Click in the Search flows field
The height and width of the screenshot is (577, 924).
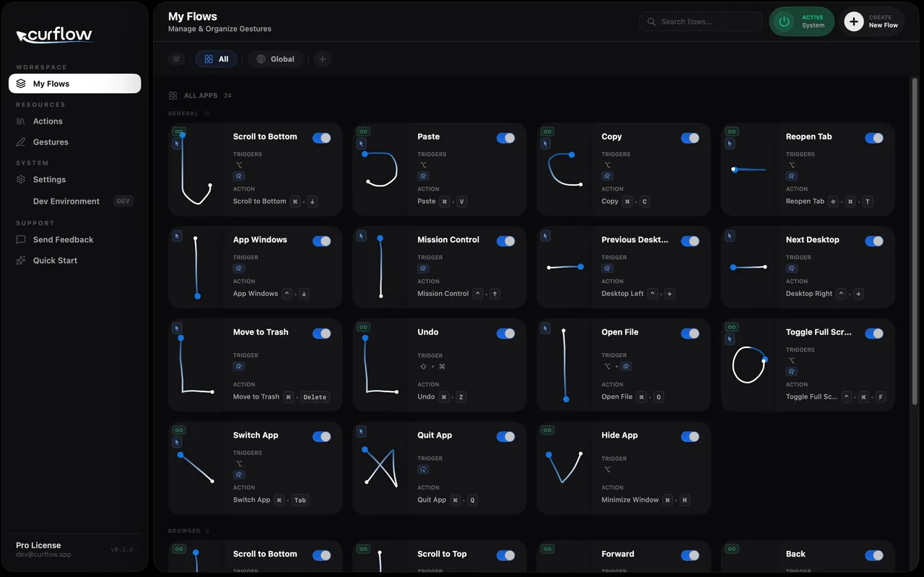(700, 22)
